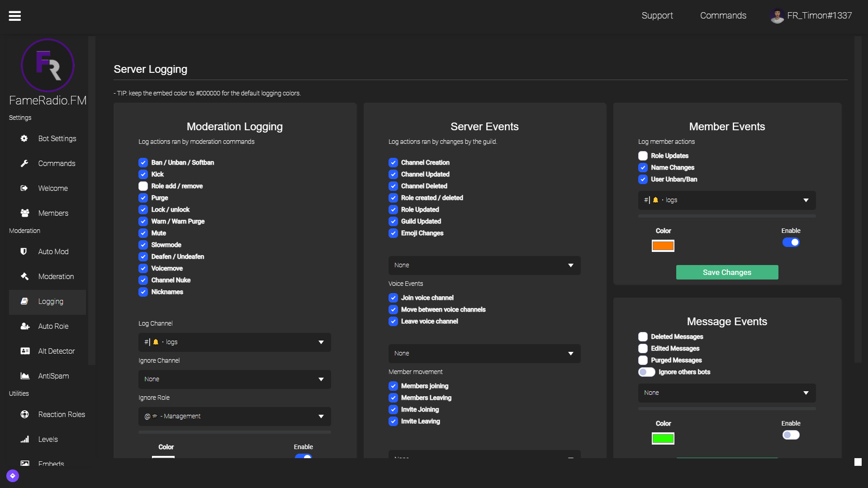
Task: Open Message Events channel dropdown
Action: (727, 393)
